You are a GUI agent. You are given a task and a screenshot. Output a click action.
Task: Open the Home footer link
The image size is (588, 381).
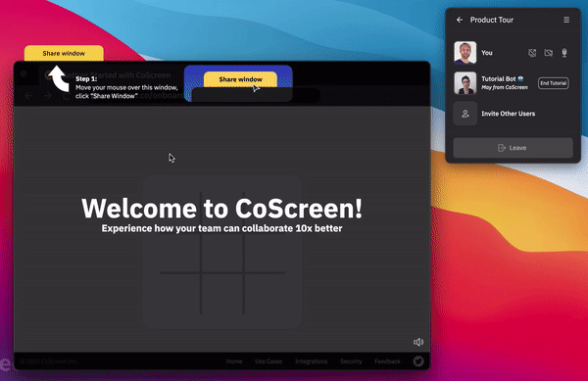coord(234,361)
